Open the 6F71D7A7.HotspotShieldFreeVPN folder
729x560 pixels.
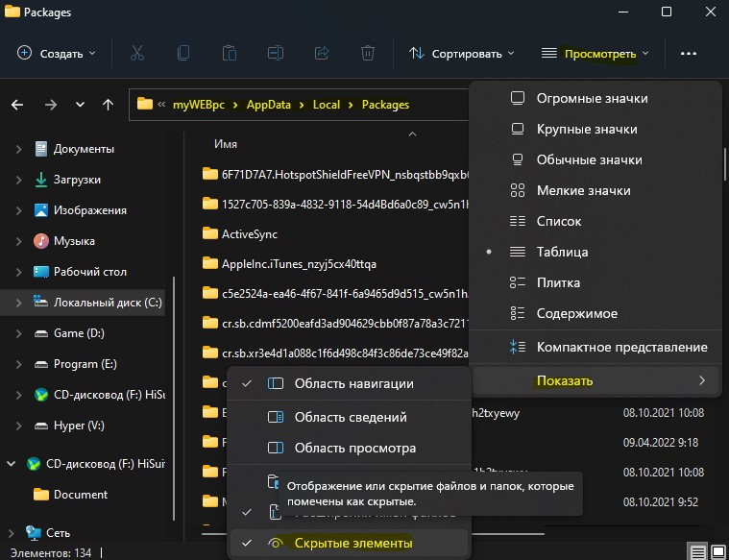point(335,175)
